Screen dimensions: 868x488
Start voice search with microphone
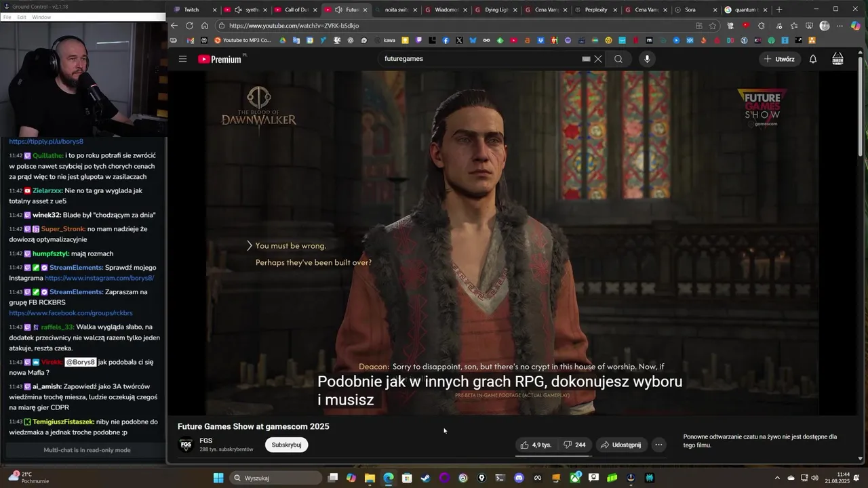(x=647, y=59)
